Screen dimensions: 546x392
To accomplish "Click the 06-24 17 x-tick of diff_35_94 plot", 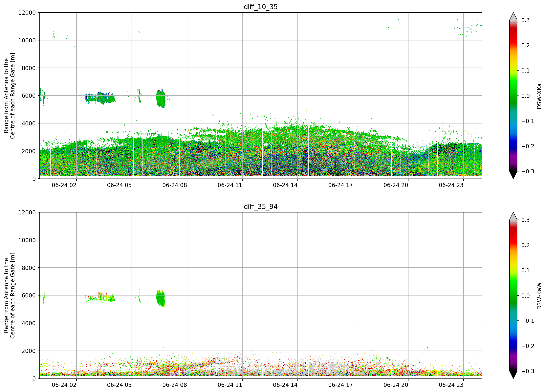I will [340, 385].
